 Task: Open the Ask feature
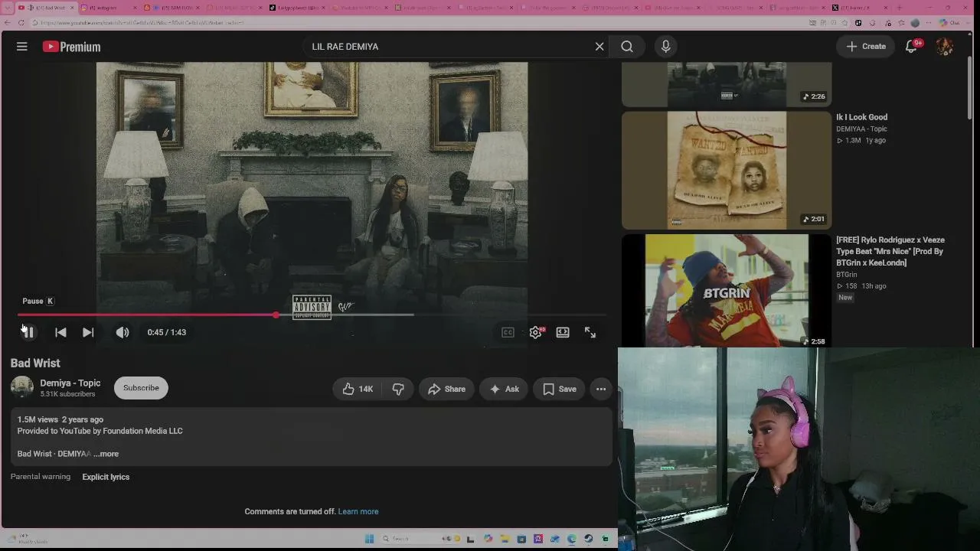[504, 389]
